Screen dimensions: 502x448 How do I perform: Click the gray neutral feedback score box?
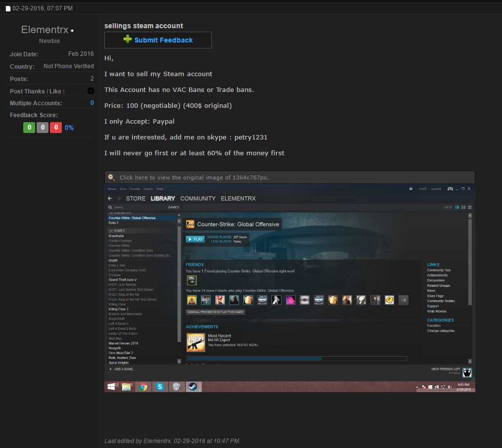(x=43, y=128)
